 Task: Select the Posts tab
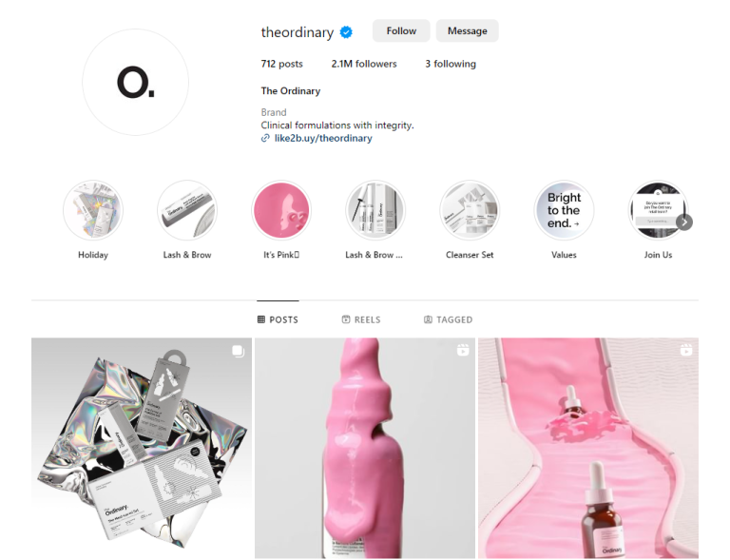pyautogui.click(x=278, y=319)
